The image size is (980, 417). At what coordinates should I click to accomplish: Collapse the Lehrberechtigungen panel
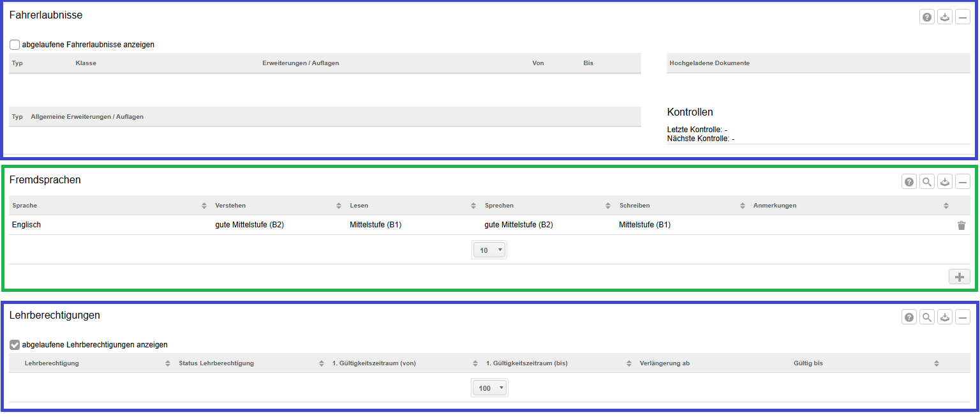(x=963, y=317)
